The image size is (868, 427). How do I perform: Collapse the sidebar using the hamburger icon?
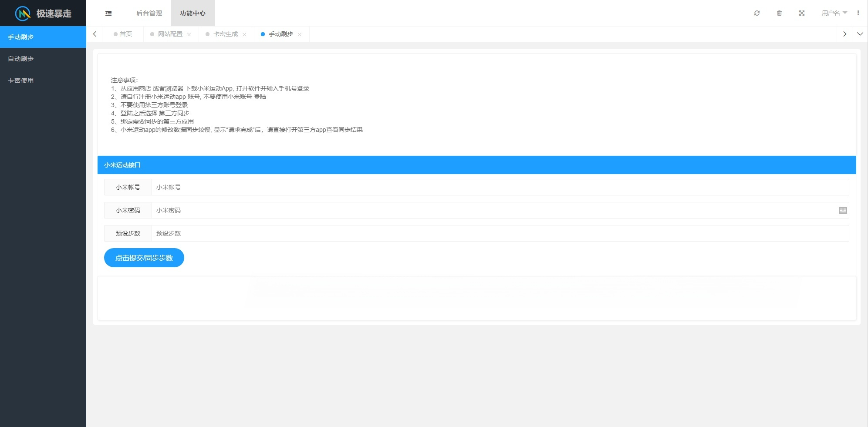[108, 13]
